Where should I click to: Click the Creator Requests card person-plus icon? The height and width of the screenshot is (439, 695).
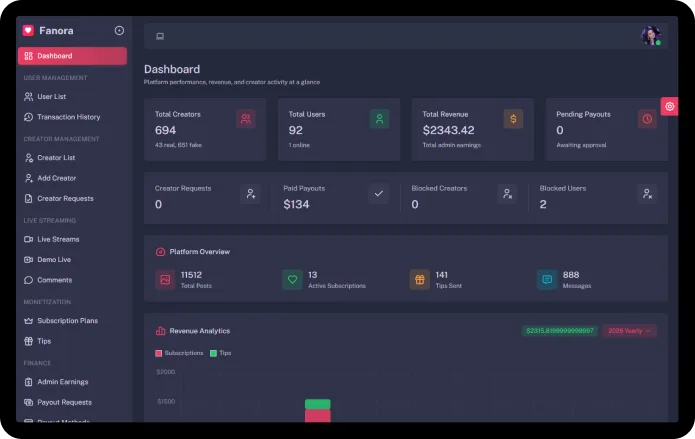pos(250,194)
